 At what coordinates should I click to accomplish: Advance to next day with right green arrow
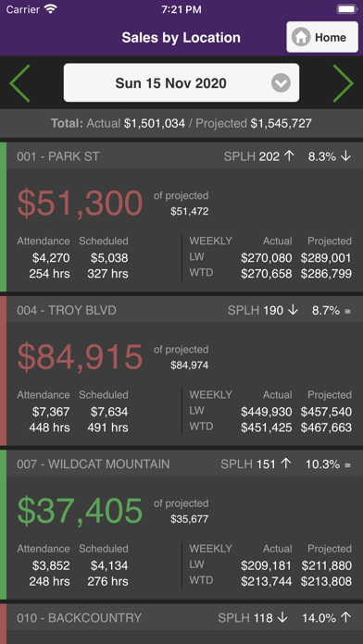pos(343,83)
